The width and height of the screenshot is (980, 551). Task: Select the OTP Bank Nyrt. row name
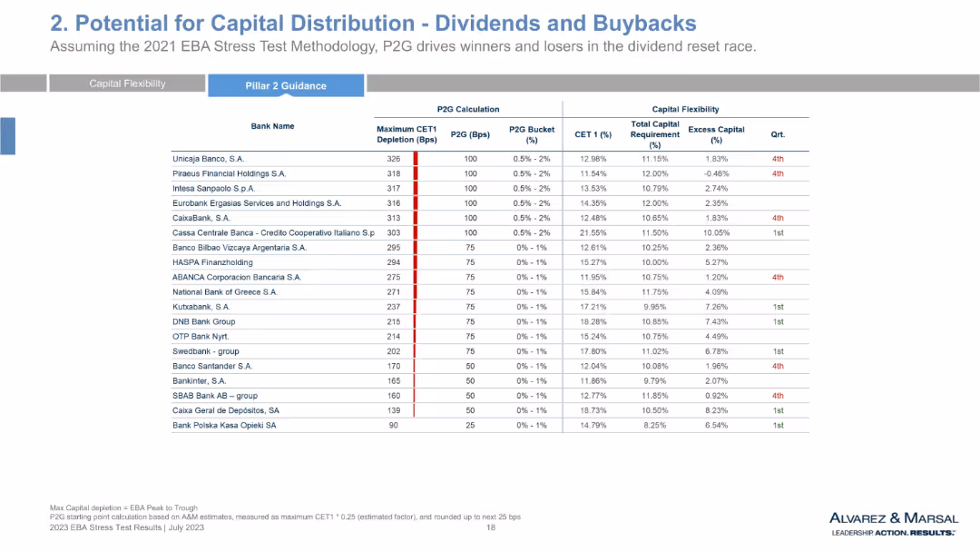tap(201, 337)
